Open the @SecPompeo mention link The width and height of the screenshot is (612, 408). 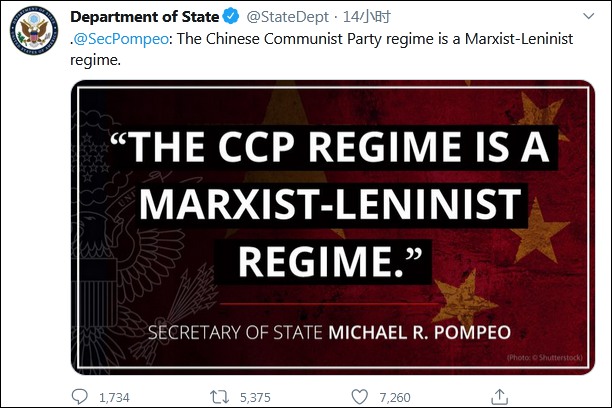(x=112, y=40)
